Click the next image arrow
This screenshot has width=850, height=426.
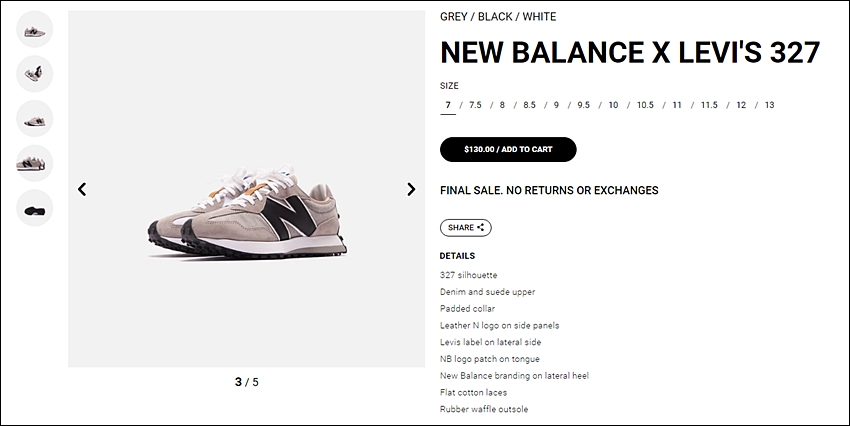click(411, 189)
